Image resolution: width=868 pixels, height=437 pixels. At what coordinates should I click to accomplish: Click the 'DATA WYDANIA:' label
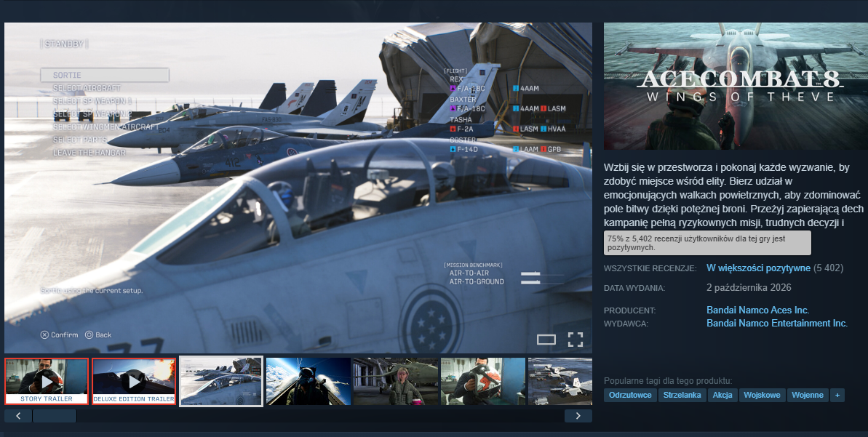point(634,288)
